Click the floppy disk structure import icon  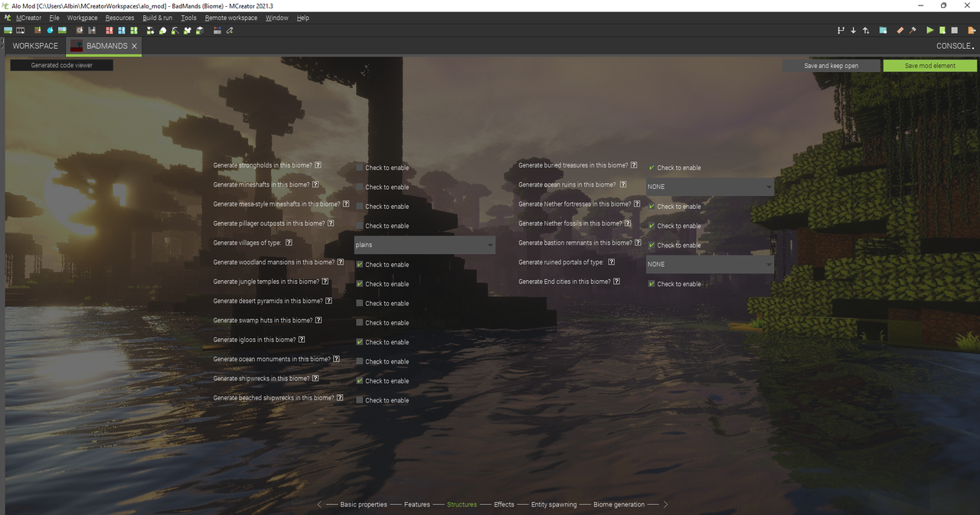click(91, 31)
